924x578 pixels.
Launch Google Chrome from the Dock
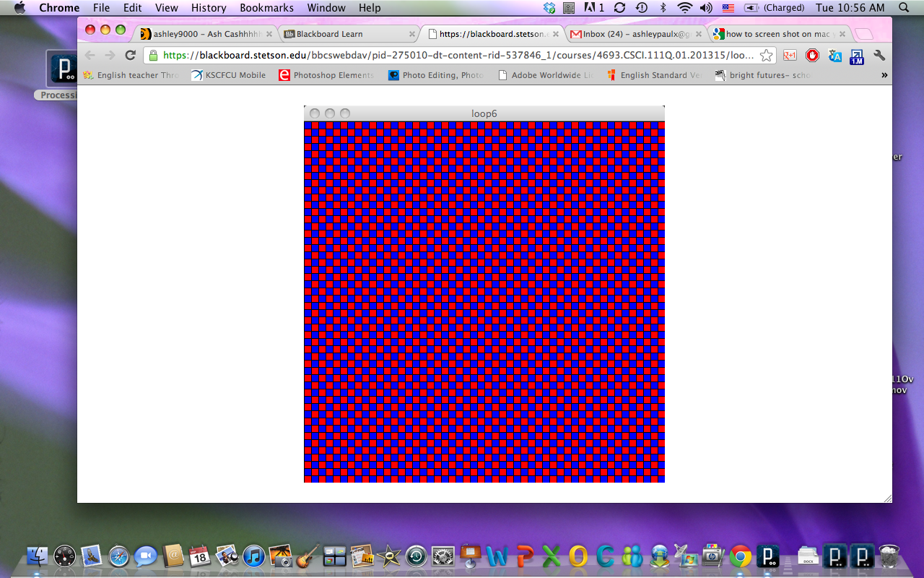[740, 556]
